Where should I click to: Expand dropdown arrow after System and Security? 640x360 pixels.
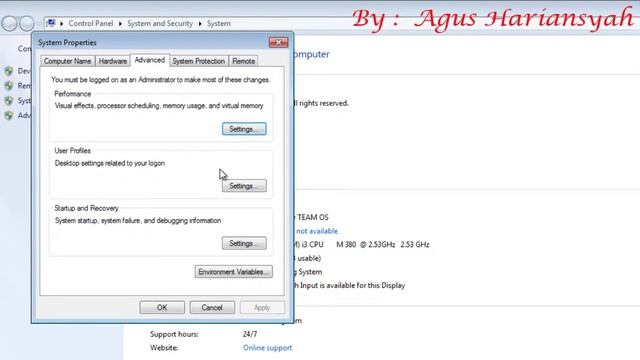tap(200, 24)
